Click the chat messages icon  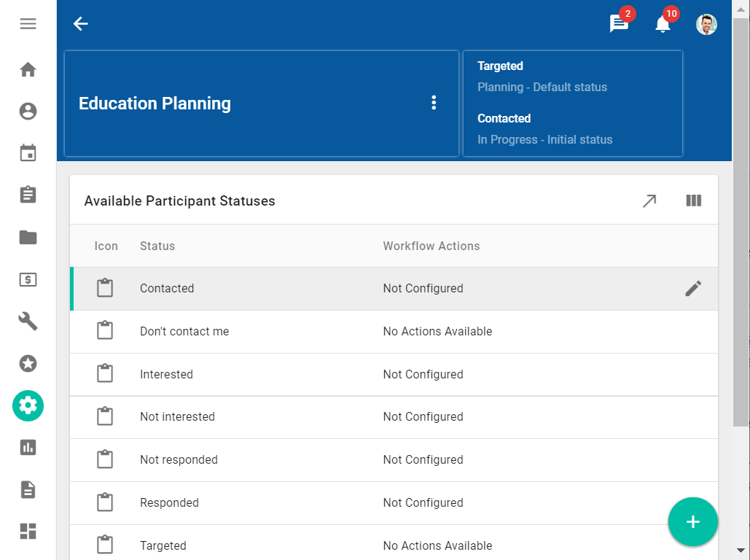point(619,24)
